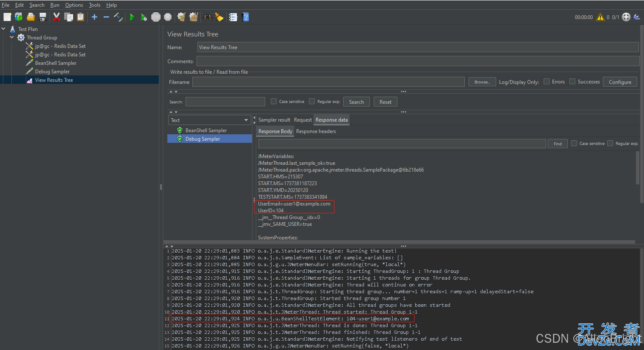Click the New test plan icon
The width and height of the screenshot is (644, 350).
point(7,17)
